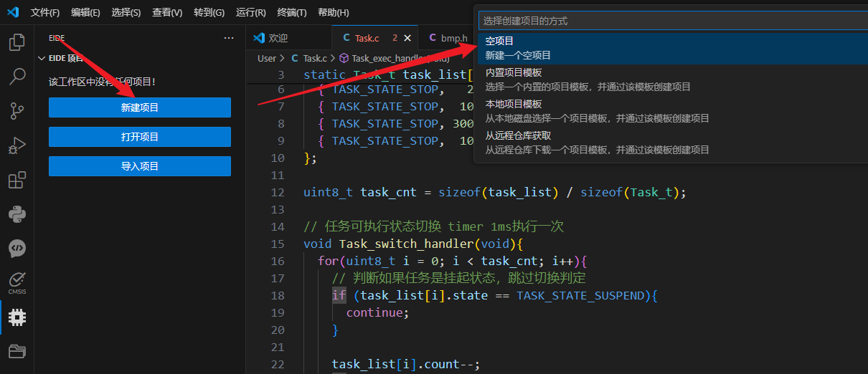Choose the 本地项目模板 option
This screenshot has height=374, width=868.
pyautogui.click(x=673, y=111)
